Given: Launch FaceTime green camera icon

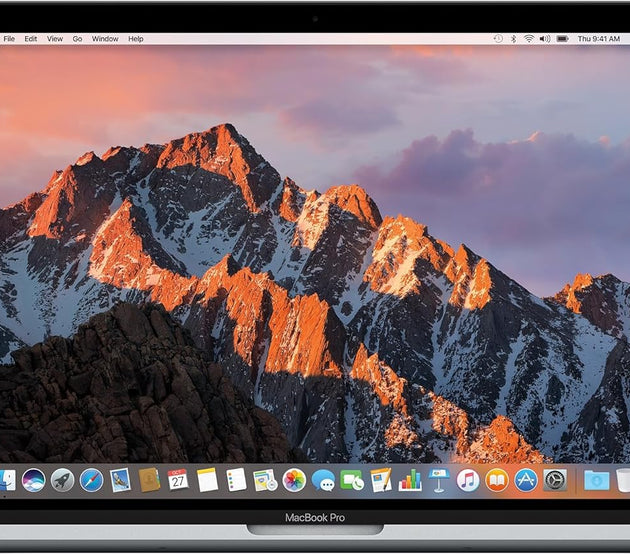Looking at the screenshot, I should tap(352, 480).
